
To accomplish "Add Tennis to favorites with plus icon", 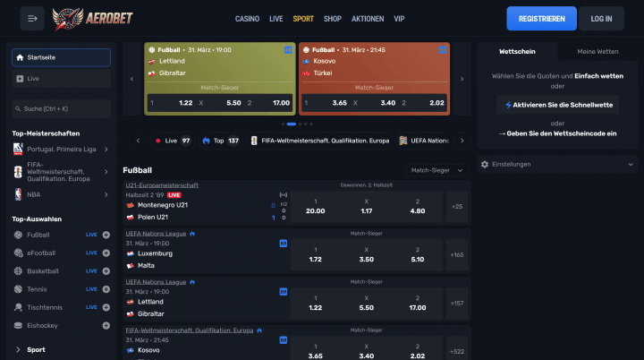I will (x=106, y=289).
